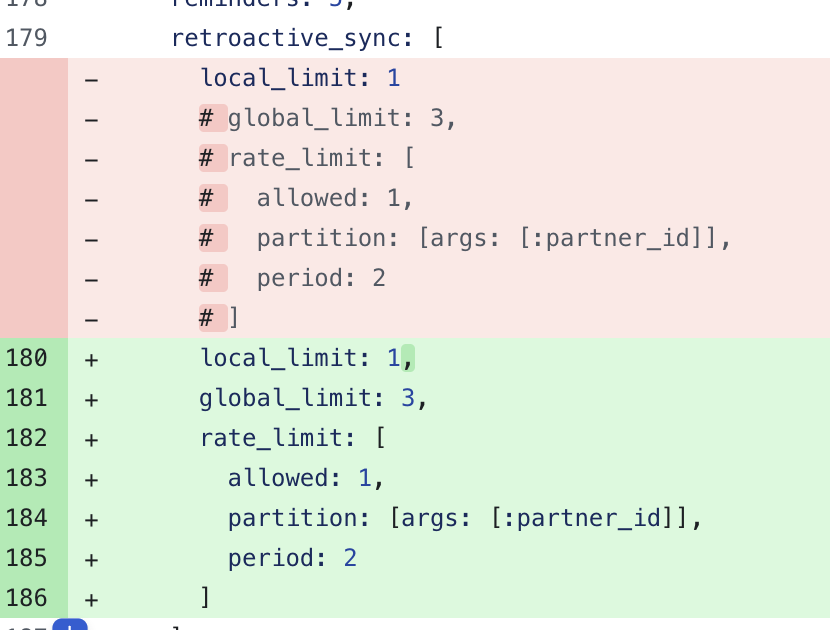Click minus marker beside '# global_limit: 3,'
The width and height of the screenshot is (830, 630).
[91, 120]
